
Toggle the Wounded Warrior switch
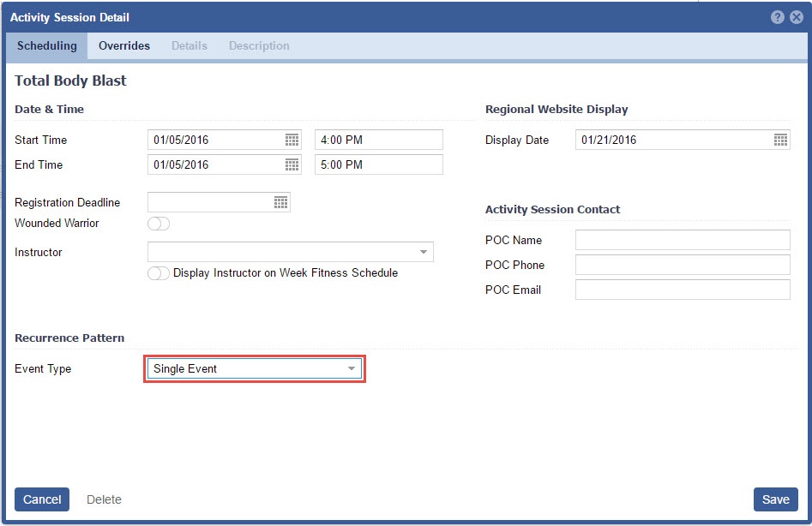click(159, 224)
